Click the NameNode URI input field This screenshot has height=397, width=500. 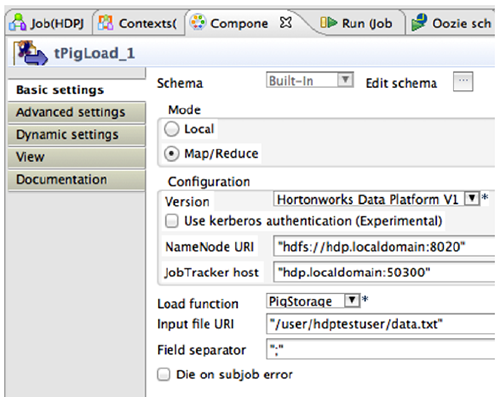(384, 247)
